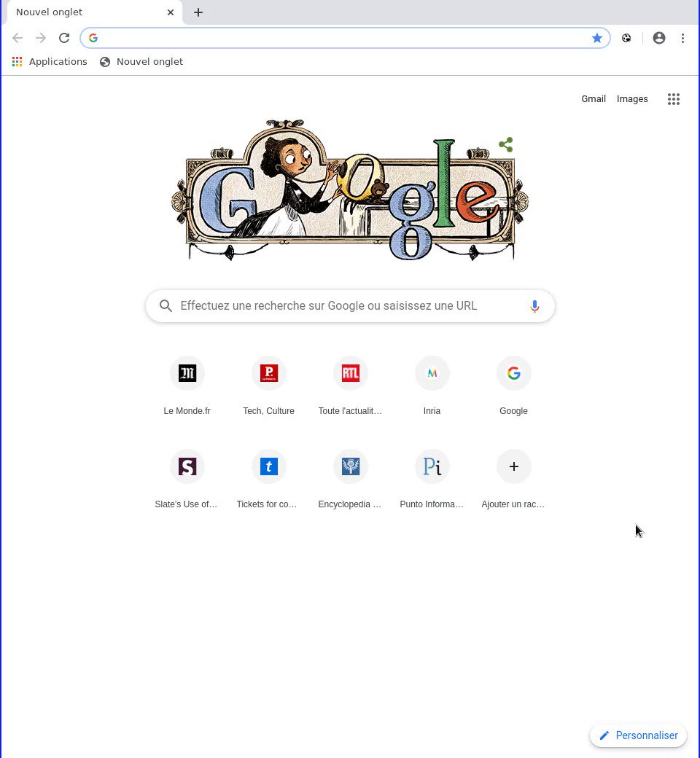This screenshot has width=700, height=758.
Task: Click the Personnaliser button
Action: (x=639, y=735)
